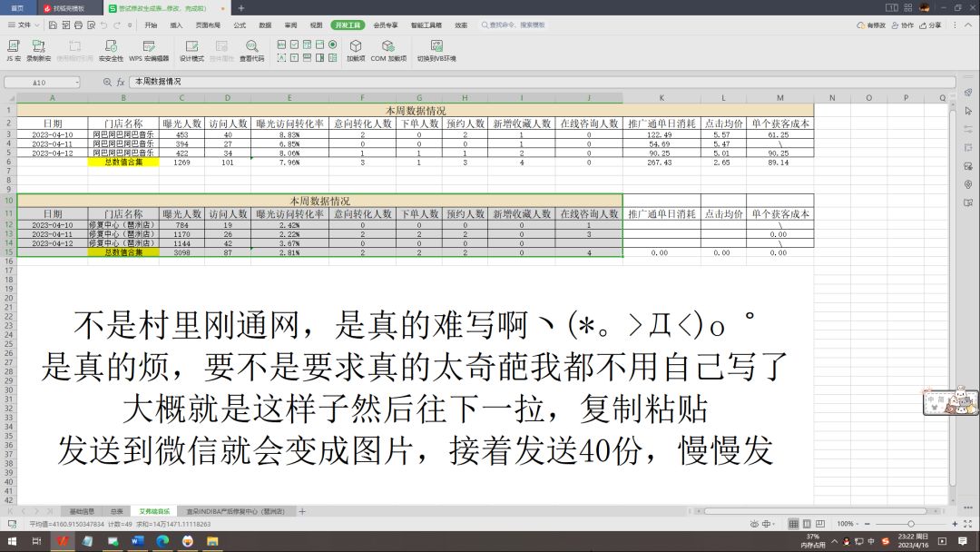Screen dimensions: 980x552
Task: Adjust the zoom slider handle
Action: (911, 524)
